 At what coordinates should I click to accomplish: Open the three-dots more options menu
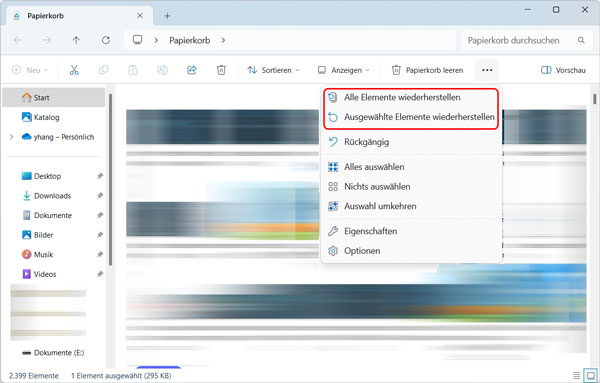487,70
